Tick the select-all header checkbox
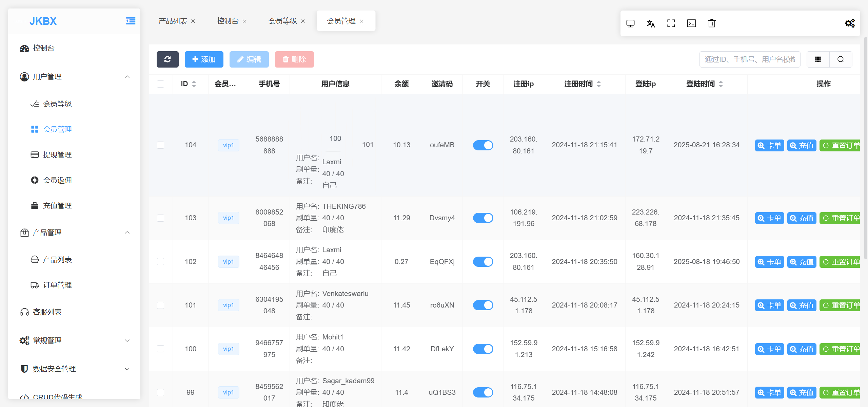This screenshot has width=868, height=407. point(161,84)
